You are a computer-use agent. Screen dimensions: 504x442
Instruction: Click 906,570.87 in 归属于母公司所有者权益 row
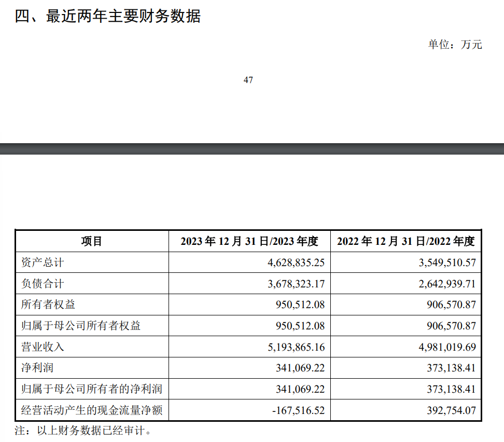point(451,326)
